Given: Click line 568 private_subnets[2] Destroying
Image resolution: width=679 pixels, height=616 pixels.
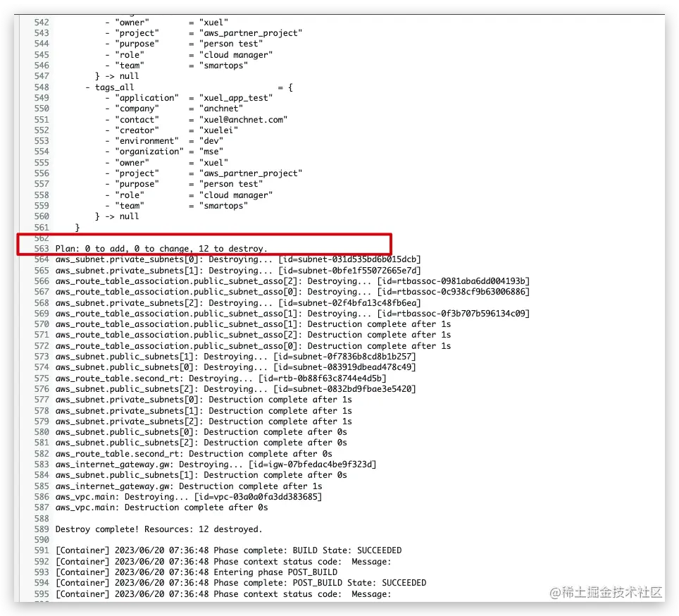Looking at the screenshot, I should (x=238, y=303).
